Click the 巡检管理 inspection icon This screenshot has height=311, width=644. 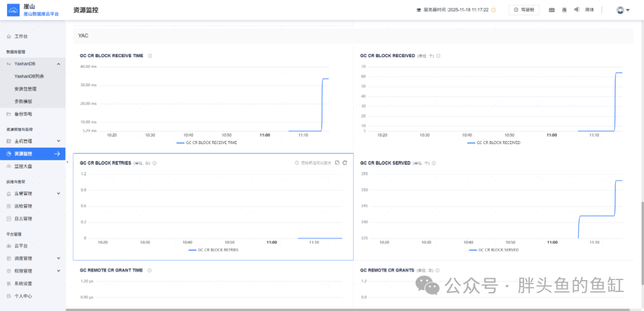coord(9,206)
